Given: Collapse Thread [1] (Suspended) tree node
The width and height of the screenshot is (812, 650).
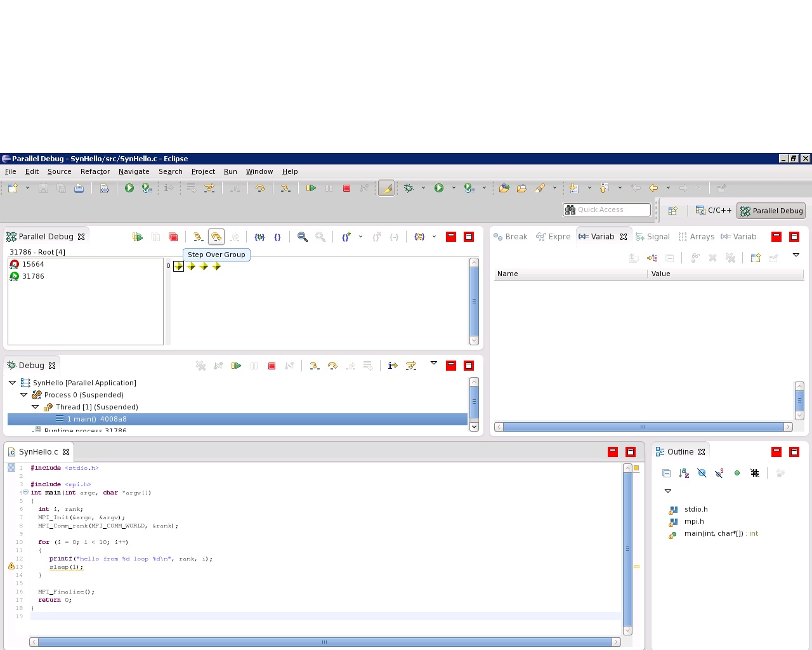Looking at the screenshot, I should pos(36,407).
